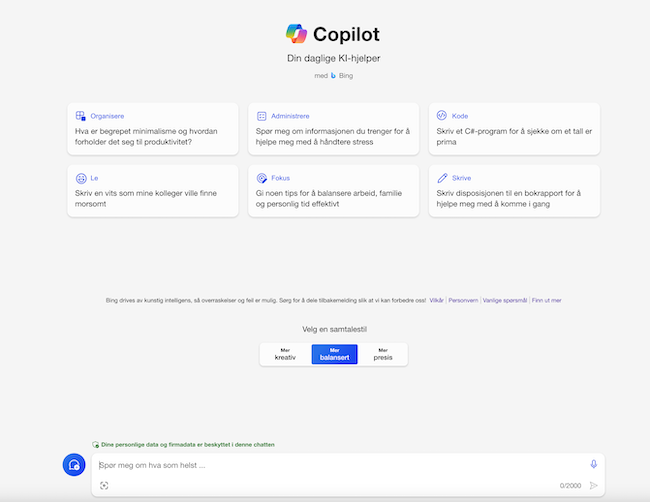Click the Le smiley icon
This screenshot has width=650, height=502.
point(81,178)
